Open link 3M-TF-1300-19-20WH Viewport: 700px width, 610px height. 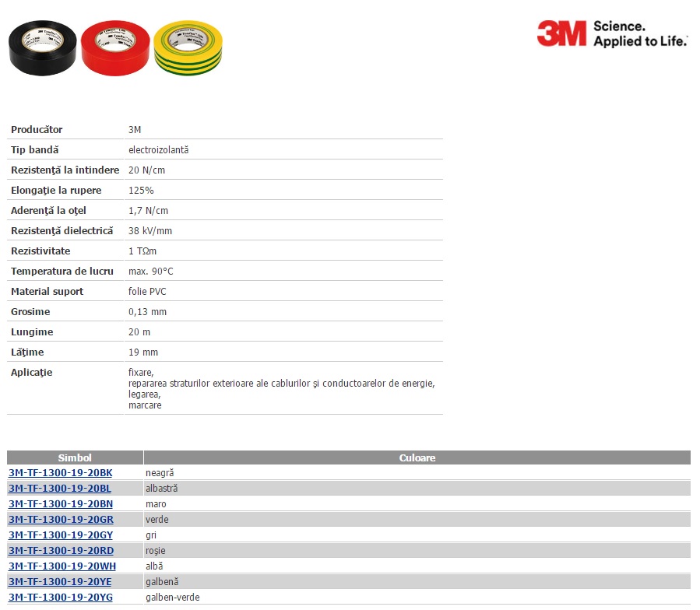pos(62,566)
